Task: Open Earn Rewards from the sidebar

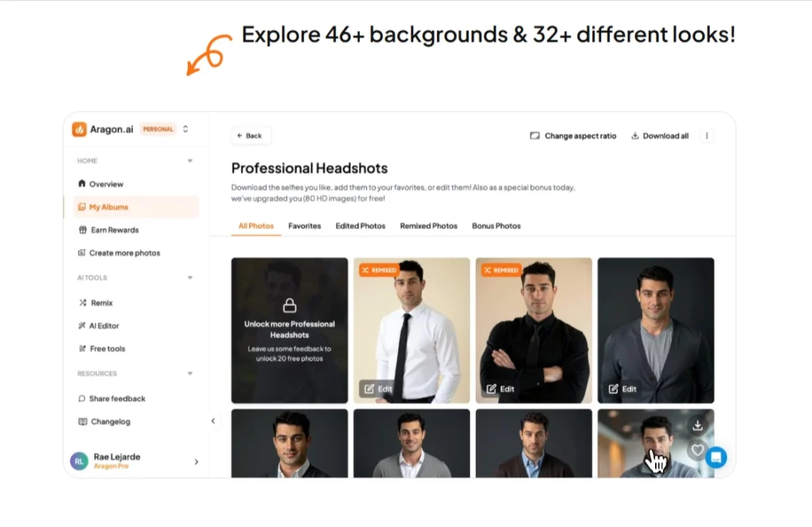Action: (113, 230)
